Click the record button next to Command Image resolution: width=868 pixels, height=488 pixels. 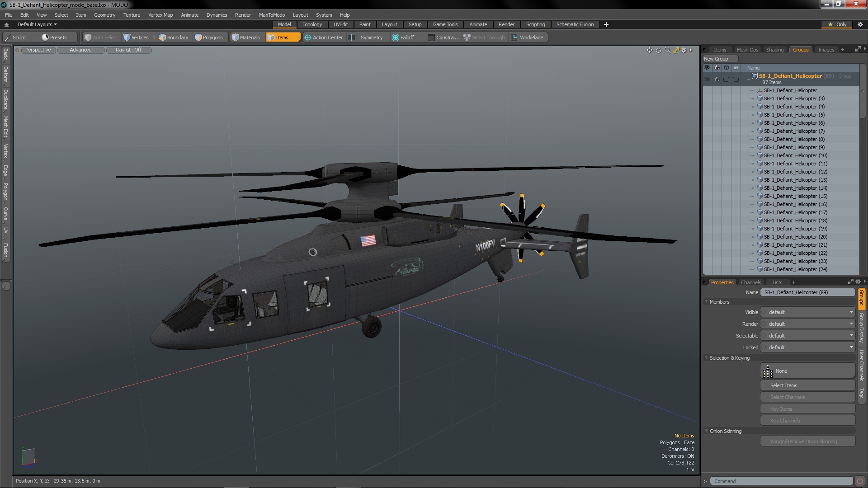click(x=860, y=481)
